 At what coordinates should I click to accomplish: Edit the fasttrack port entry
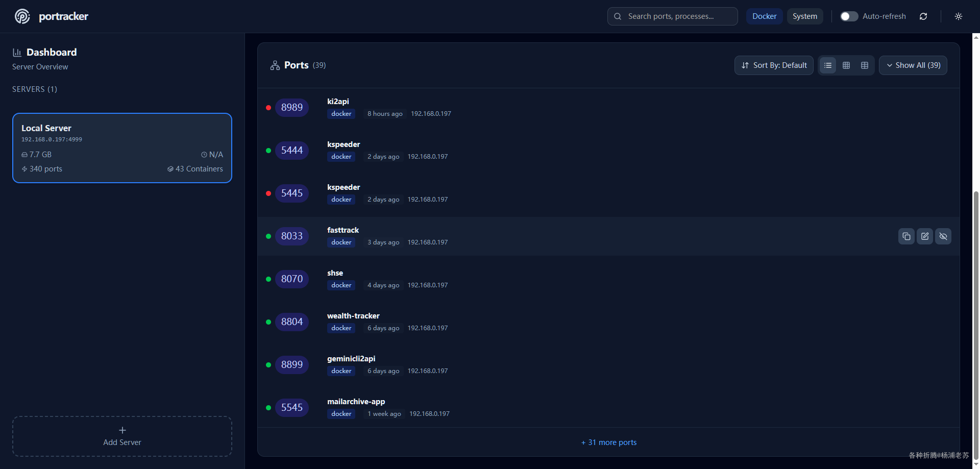925,236
